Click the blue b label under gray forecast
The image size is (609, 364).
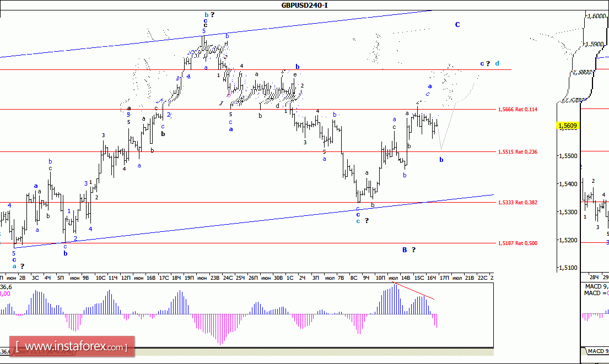coord(441,160)
